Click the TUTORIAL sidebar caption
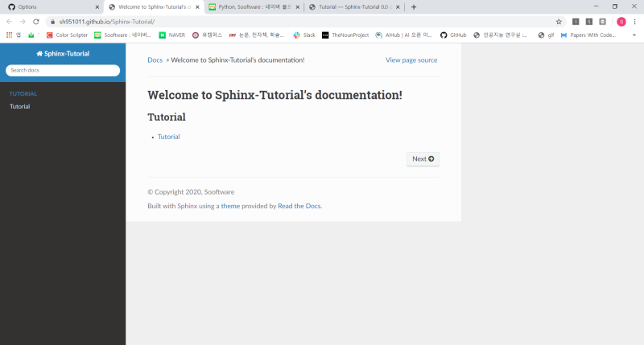This screenshot has width=644, height=345. point(23,94)
